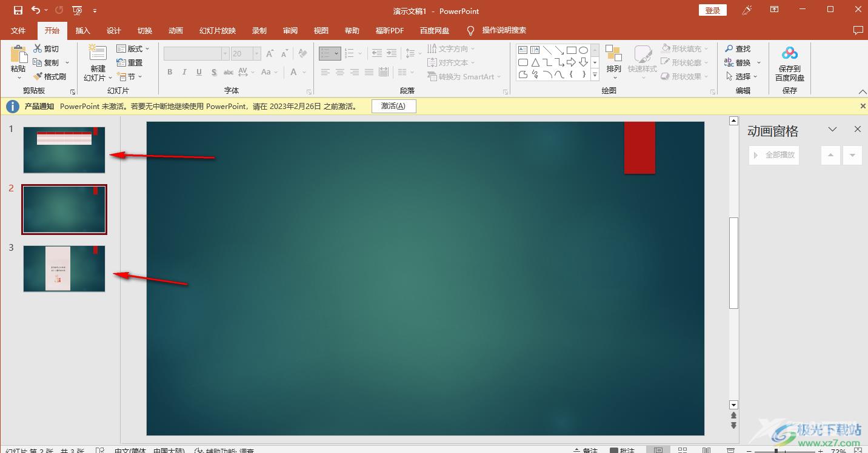This screenshot has height=453, width=868.
Task: Align text left in paragraph group
Action: coord(326,72)
